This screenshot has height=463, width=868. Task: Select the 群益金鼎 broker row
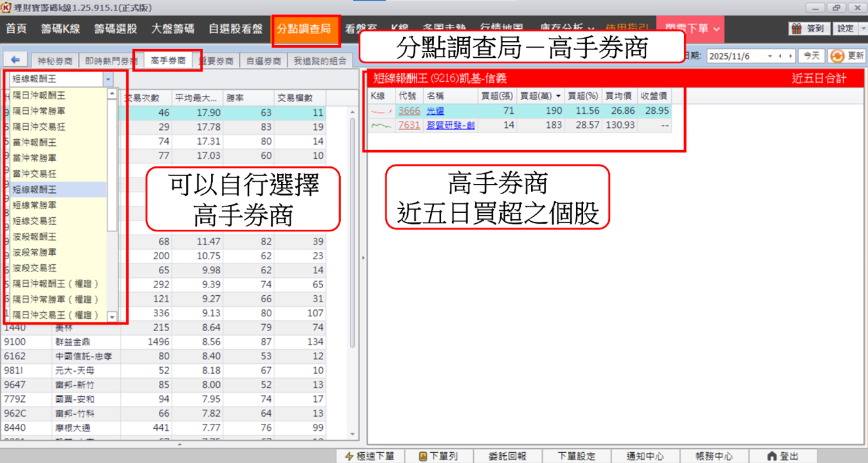pos(163,342)
